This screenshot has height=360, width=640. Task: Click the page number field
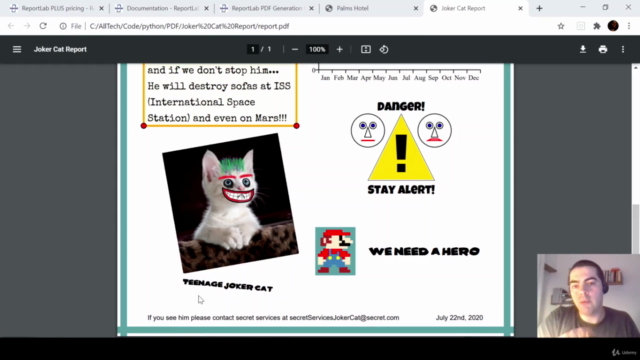coord(253,49)
